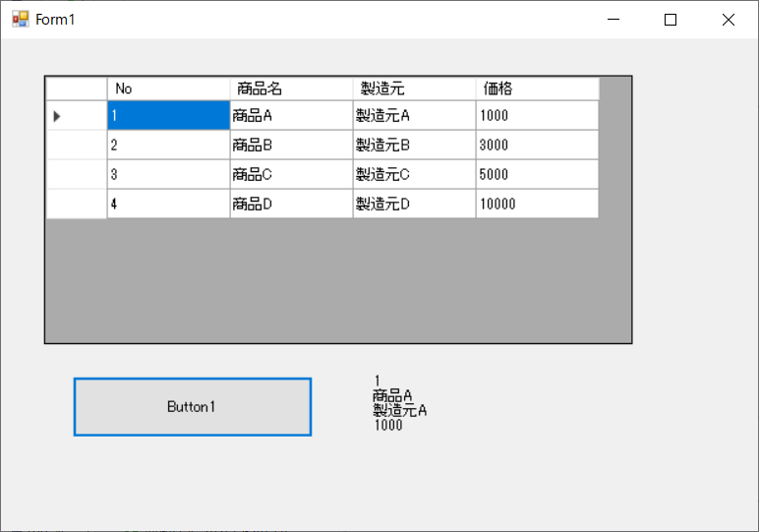Select the 製造元B cell

point(414,145)
